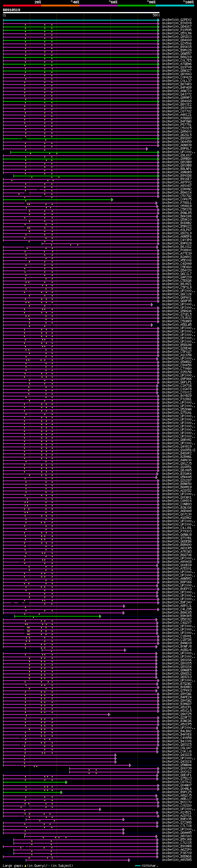197x868 pixels.
Task: Click the UniRef100_B4KVE6 label
Action: (177, 735)
